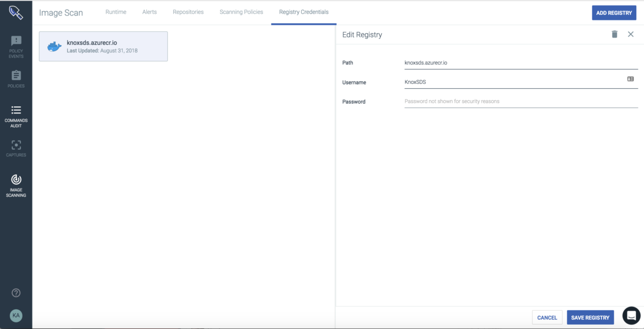Image resolution: width=644 pixels, height=329 pixels.
Task: Switch to the Scanning Policies tab
Action: pyautogui.click(x=242, y=12)
